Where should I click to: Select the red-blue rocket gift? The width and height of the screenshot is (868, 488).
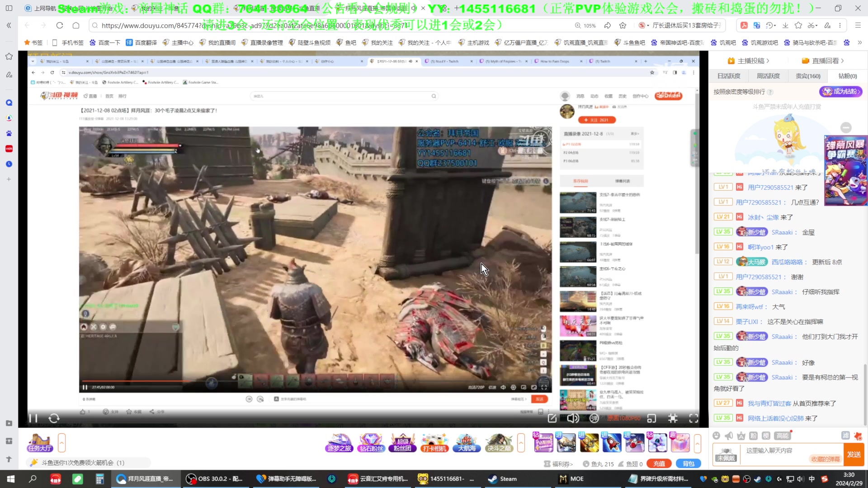coord(611,443)
